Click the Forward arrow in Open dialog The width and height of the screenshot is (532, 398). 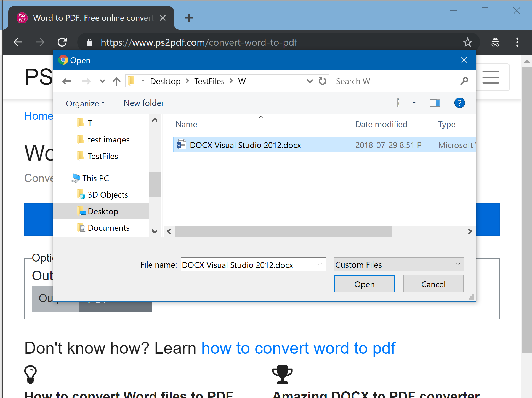86,81
